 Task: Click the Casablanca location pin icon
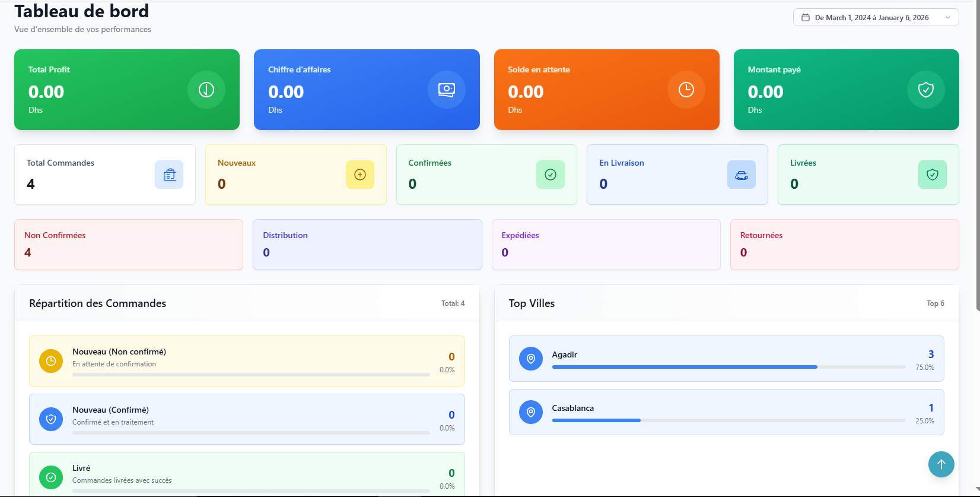tap(531, 412)
